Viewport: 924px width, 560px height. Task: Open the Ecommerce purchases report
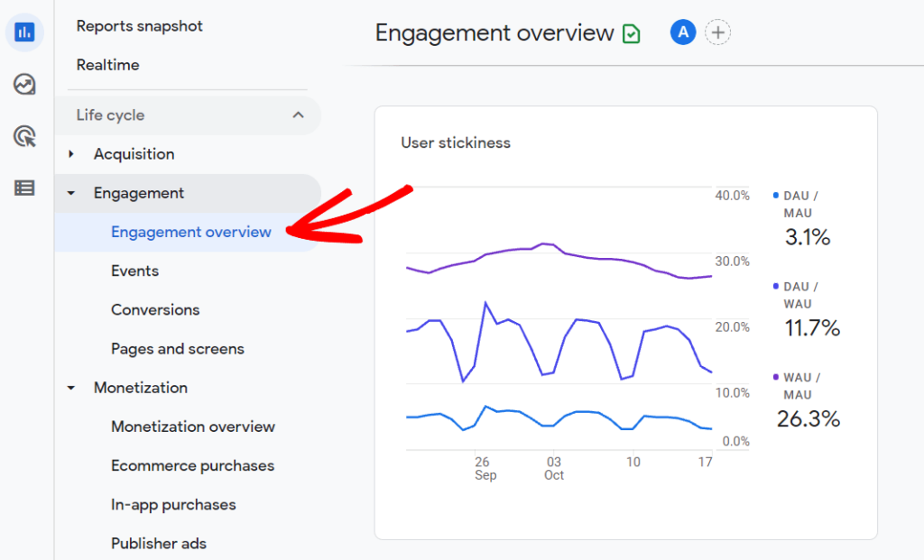(192, 465)
